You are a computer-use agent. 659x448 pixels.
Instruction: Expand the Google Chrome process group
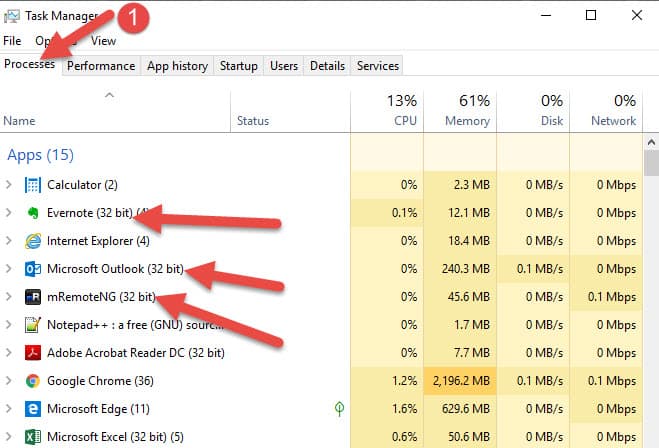click(8, 381)
